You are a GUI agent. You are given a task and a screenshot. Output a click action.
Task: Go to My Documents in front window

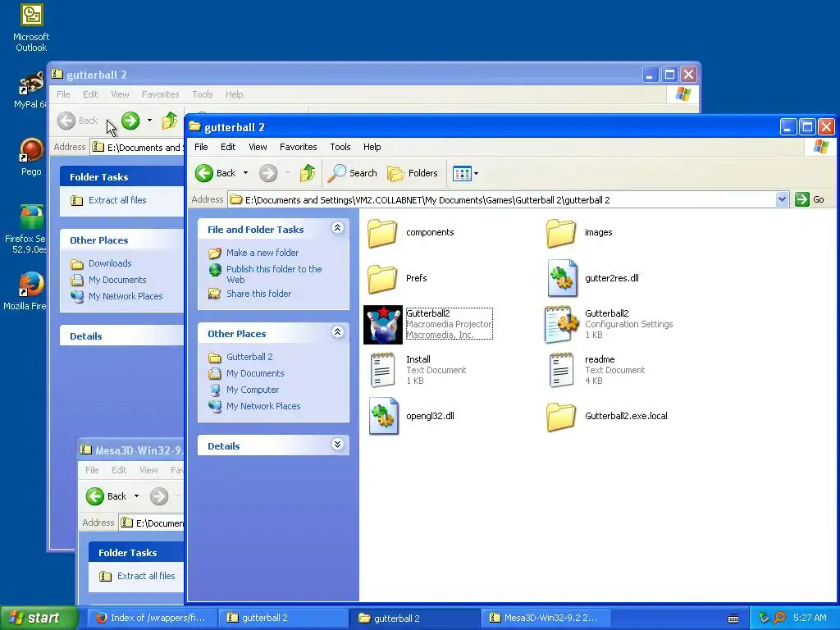click(255, 373)
